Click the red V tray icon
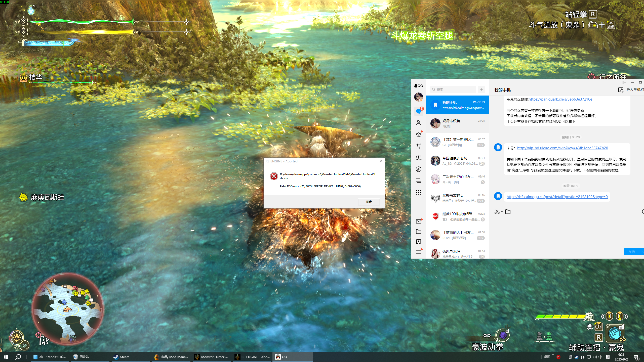The width and height of the screenshot is (644, 362). point(558,357)
